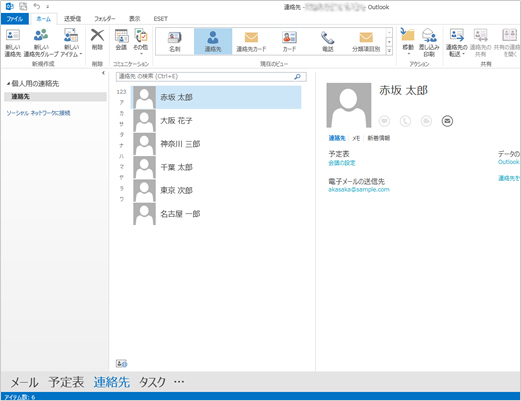Open the Send/Receive (送受信) tab
521x401 pixels.
72,19
